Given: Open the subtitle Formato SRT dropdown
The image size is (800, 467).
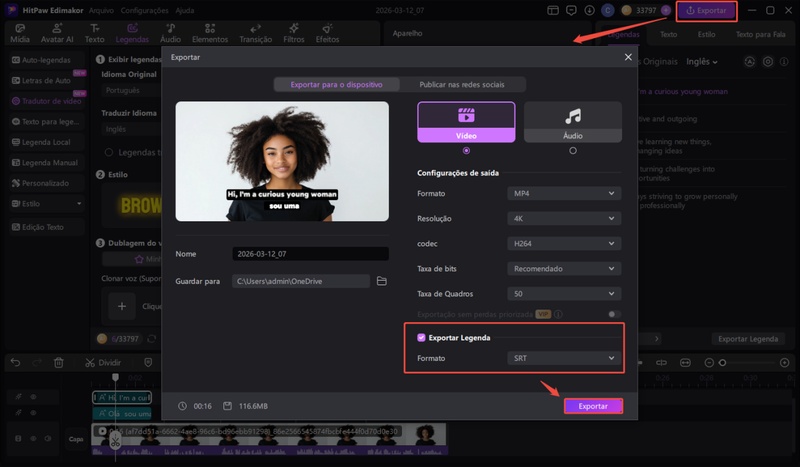Looking at the screenshot, I should [x=564, y=357].
